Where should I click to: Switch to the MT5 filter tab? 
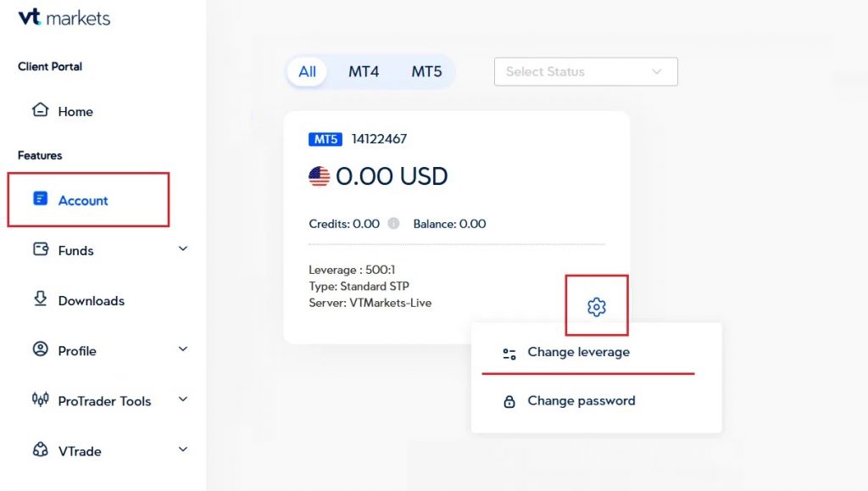(426, 71)
